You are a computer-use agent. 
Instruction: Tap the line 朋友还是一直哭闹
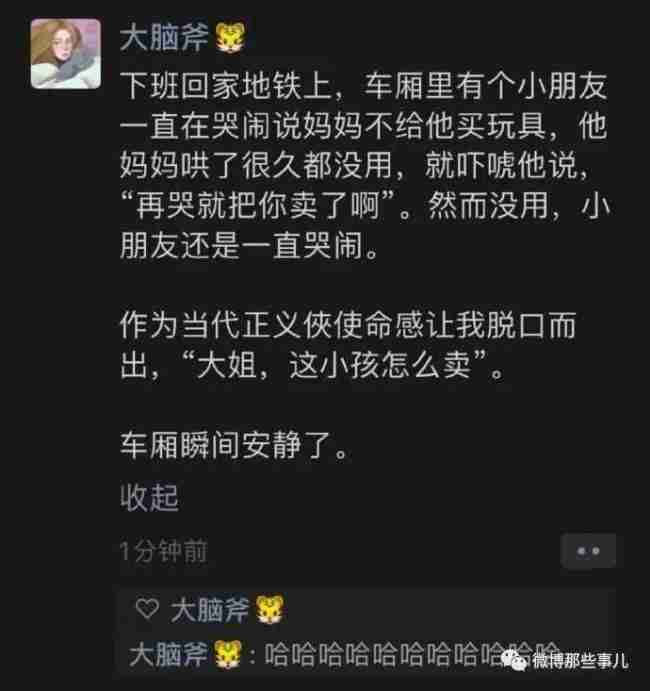249,245
